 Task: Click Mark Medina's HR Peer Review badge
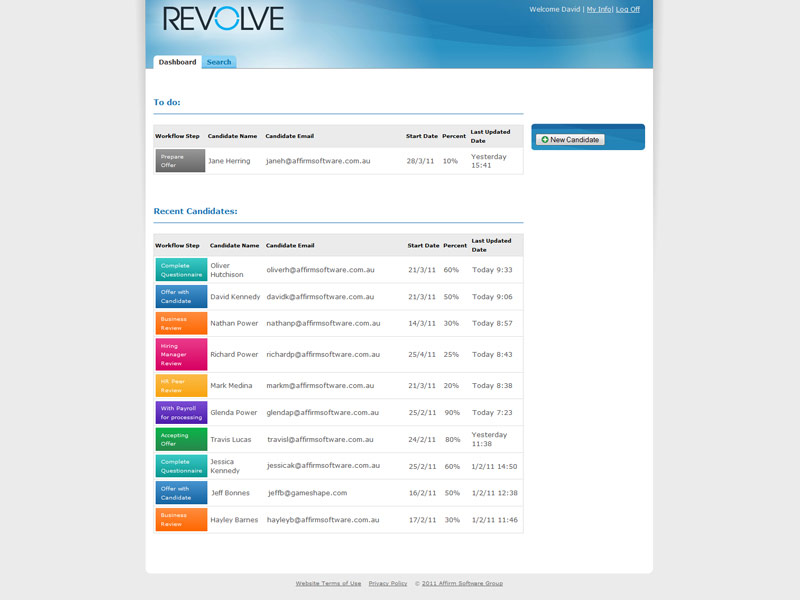tap(181, 385)
